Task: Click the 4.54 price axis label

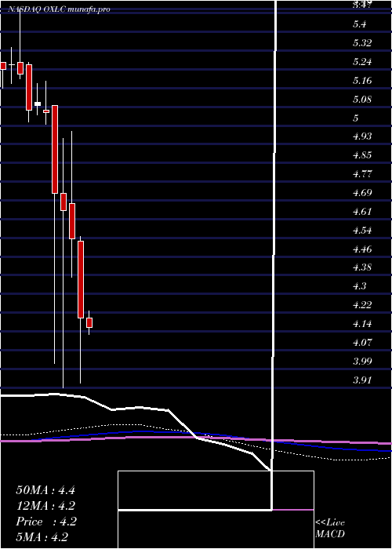Action: pyautogui.click(x=362, y=231)
